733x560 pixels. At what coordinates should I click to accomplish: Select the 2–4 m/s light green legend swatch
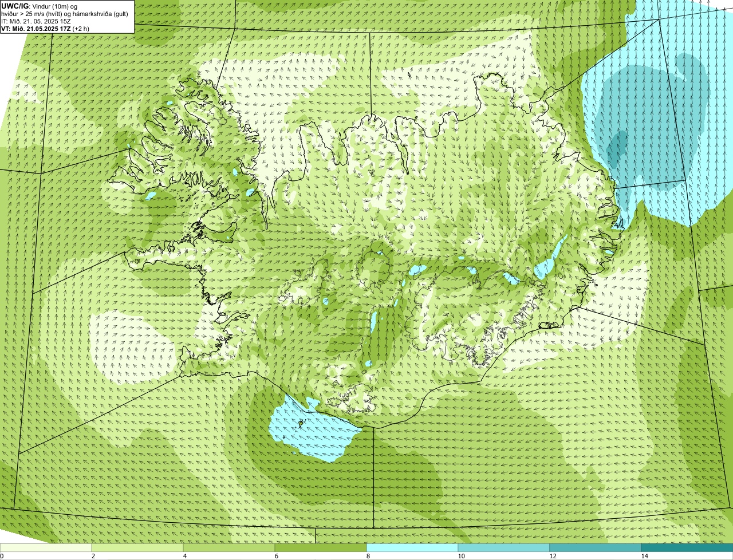tap(137, 547)
